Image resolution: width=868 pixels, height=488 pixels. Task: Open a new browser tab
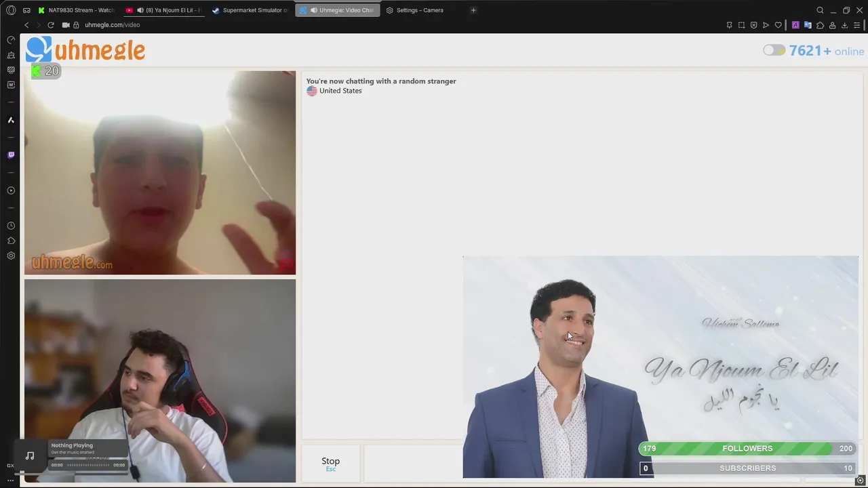coord(473,10)
